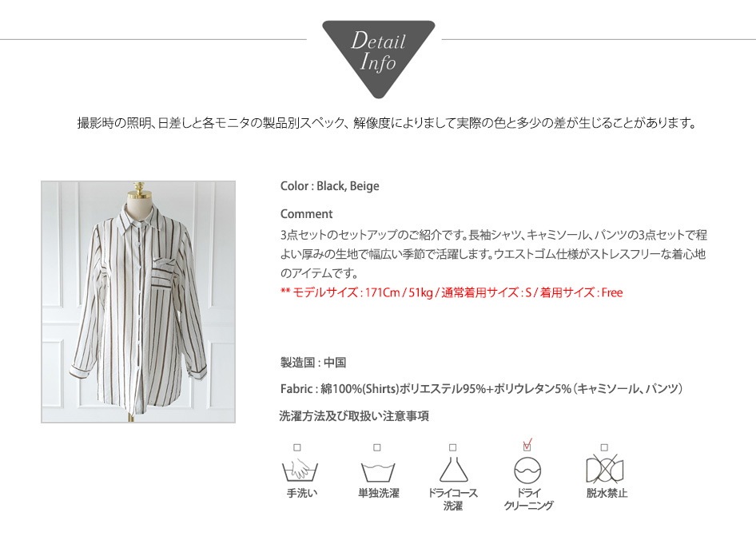Image resolution: width=756 pixels, height=540 pixels.
Task: Toggle the checkbox above 脱水禁止
Action: (604, 447)
